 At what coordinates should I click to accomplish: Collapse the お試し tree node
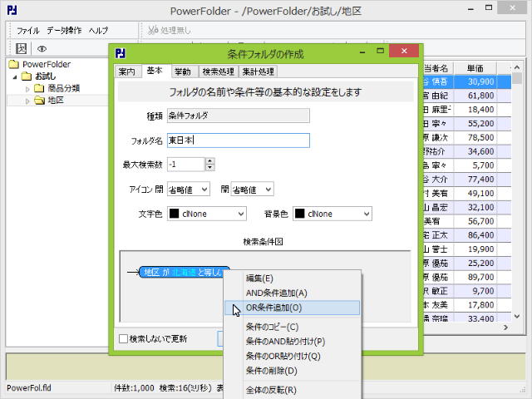pos(15,77)
